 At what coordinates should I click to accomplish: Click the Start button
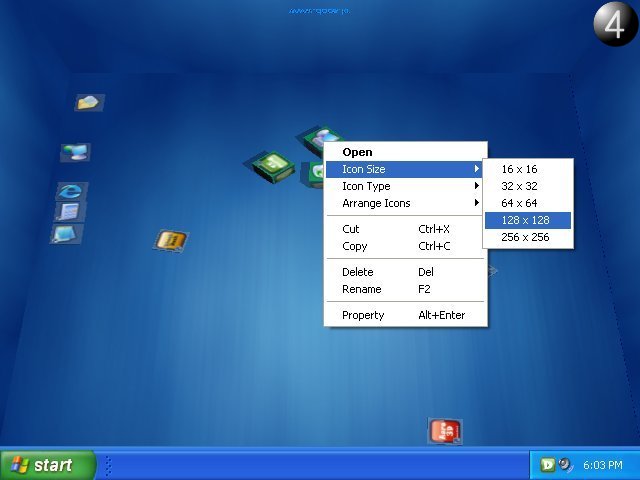click(47, 465)
